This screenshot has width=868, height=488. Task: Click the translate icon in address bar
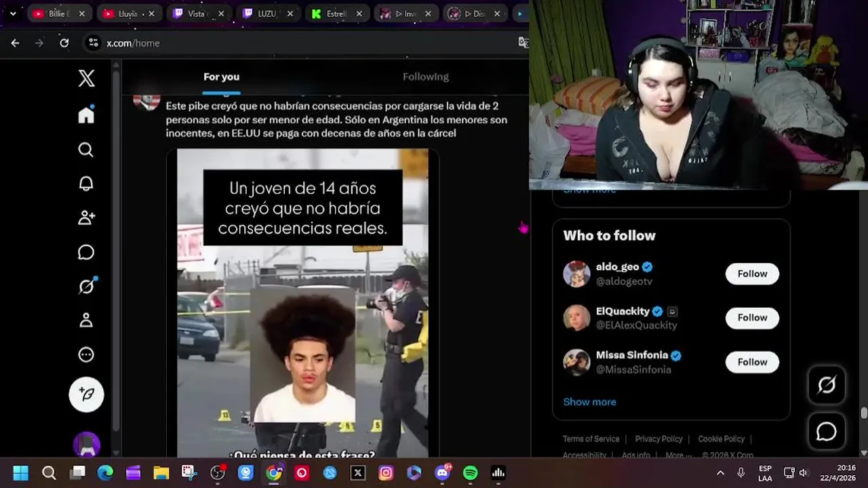pos(524,43)
